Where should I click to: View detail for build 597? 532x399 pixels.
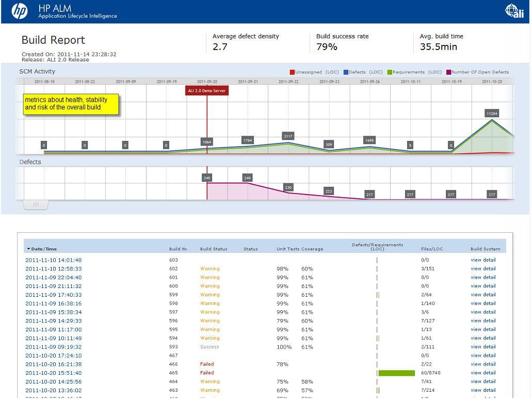tap(483, 312)
